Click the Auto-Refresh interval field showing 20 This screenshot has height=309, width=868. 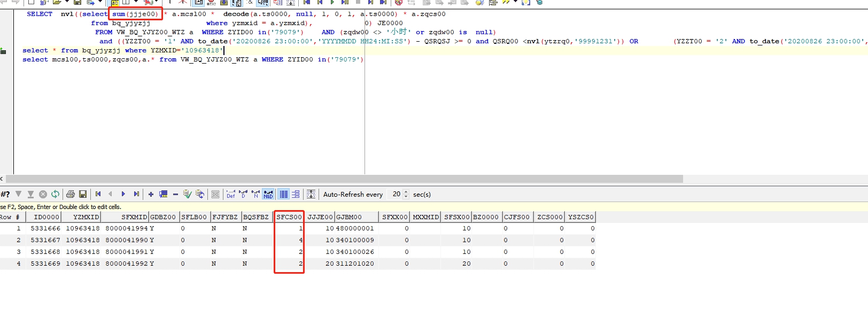point(396,194)
